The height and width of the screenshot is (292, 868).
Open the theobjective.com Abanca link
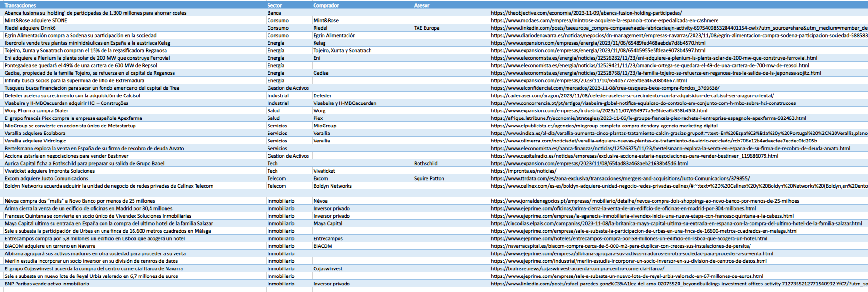click(x=586, y=13)
